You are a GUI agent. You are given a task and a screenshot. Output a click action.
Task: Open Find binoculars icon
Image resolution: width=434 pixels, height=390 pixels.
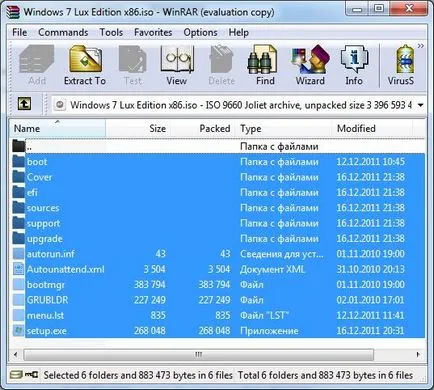(263, 60)
